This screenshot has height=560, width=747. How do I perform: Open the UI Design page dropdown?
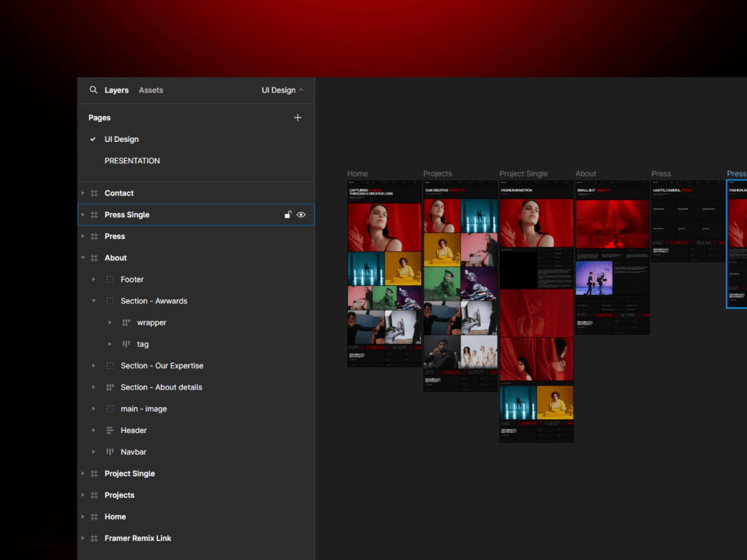[x=282, y=90]
